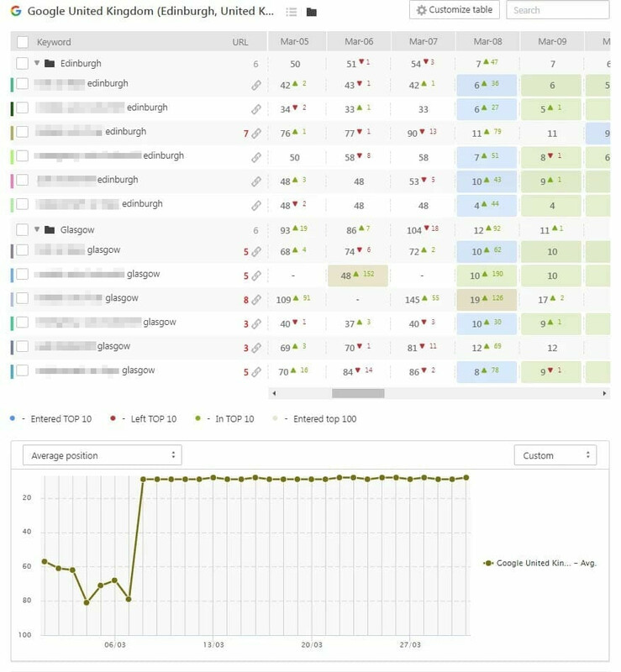Screen dimensions: 621x672
Task: Collapse the Glasgow group triangle
Action: (37, 229)
